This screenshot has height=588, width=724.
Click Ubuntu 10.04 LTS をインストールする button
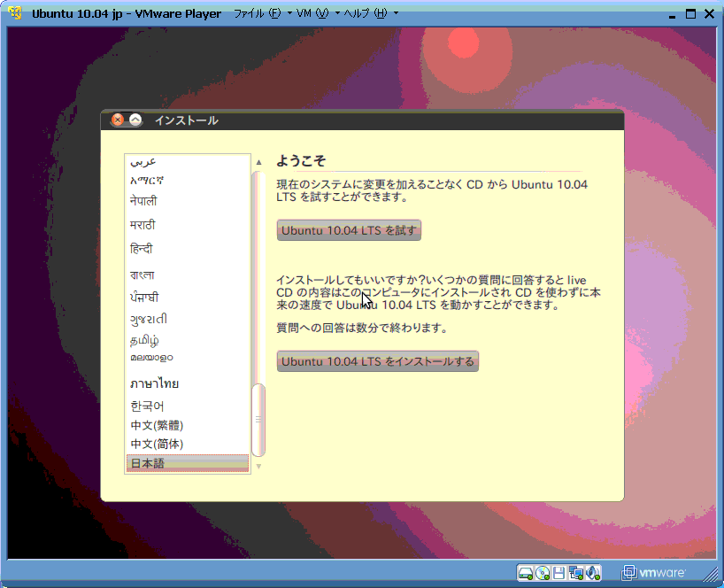click(377, 361)
